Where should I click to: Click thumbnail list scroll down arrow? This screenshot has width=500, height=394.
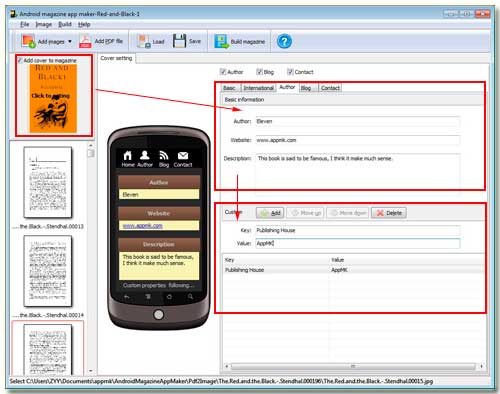point(91,371)
